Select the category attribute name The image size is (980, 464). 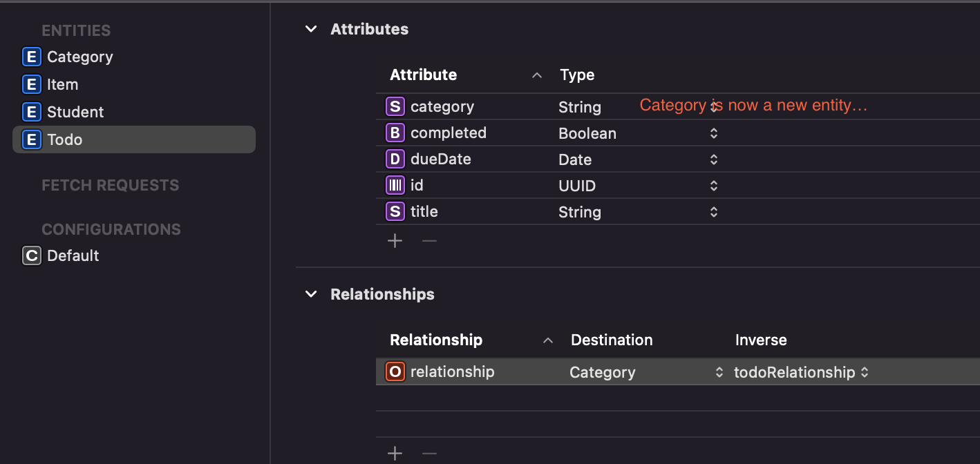coord(442,106)
